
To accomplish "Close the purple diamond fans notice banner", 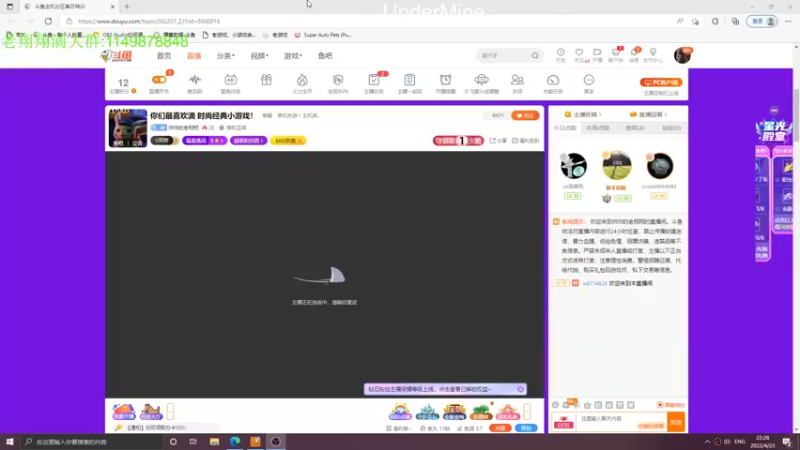I will coord(520,389).
